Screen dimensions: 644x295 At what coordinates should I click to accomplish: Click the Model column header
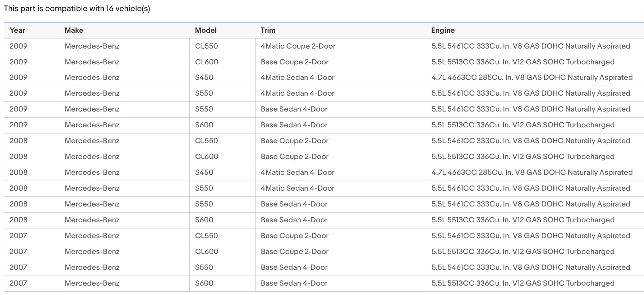(x=206, y=31)
